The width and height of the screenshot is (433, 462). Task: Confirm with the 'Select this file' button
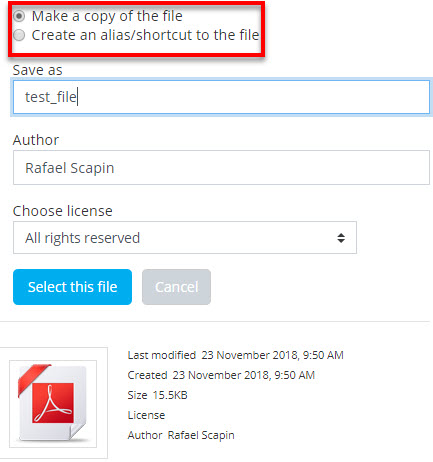[x=72, y=287]
